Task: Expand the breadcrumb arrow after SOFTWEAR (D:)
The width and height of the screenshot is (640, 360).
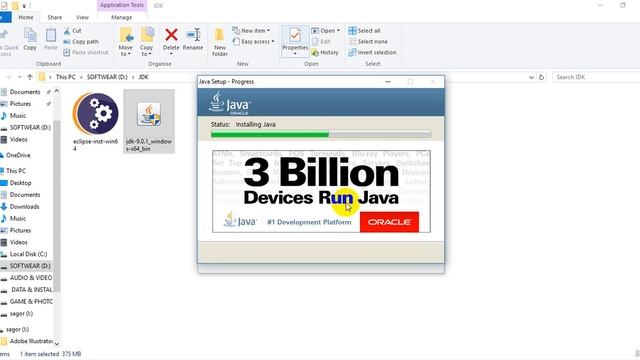Action: pyautogui.click(x=133, y=77)
